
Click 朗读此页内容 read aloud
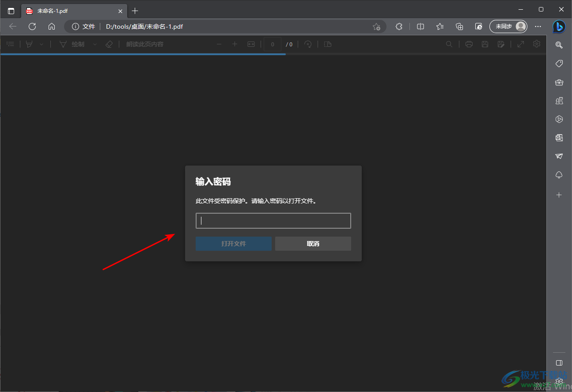145,44
